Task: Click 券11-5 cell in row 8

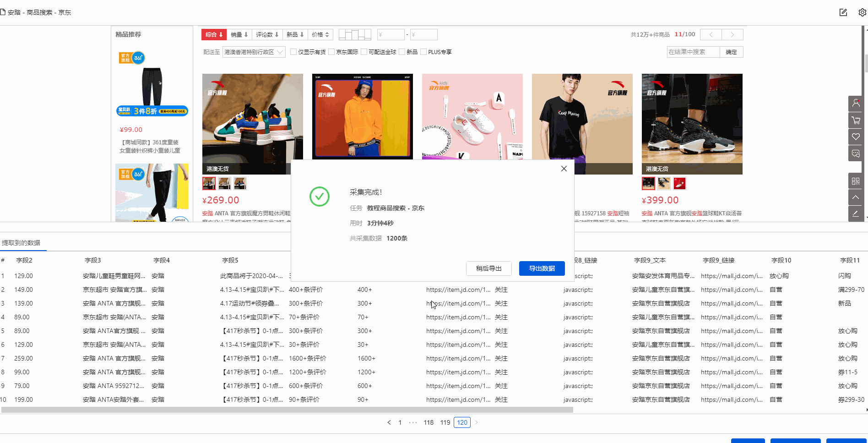Action: click(848, 372)
